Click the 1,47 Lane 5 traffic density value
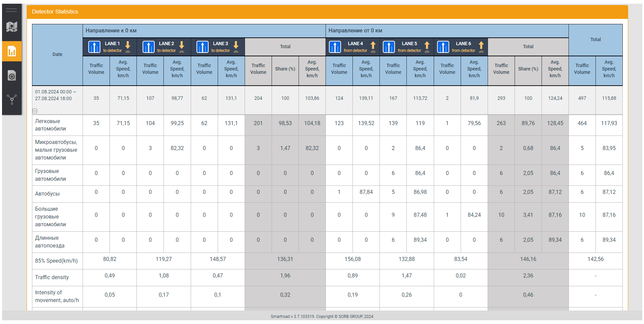 [407, 276]
